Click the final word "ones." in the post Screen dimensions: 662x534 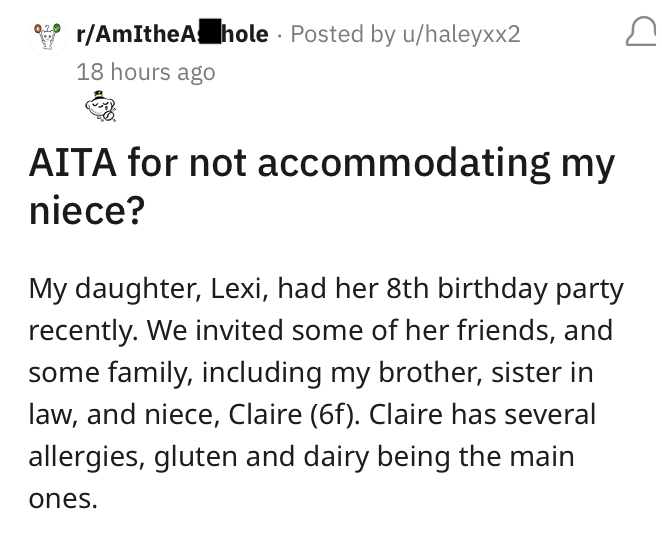point(63,499)
